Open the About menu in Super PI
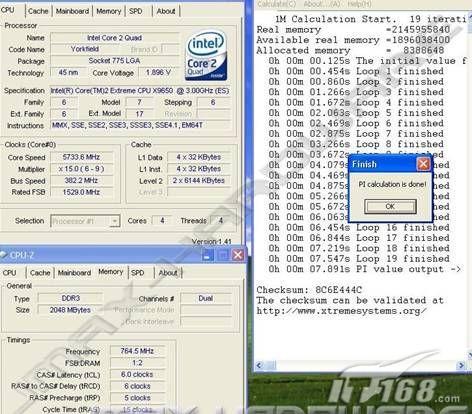The height and width of the screenshot is (414, 472). tap(321, 4)
